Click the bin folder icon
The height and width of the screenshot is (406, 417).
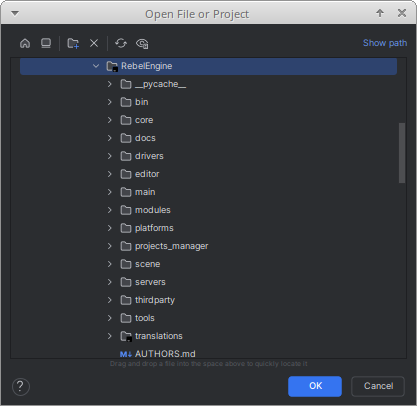point(126,102)
